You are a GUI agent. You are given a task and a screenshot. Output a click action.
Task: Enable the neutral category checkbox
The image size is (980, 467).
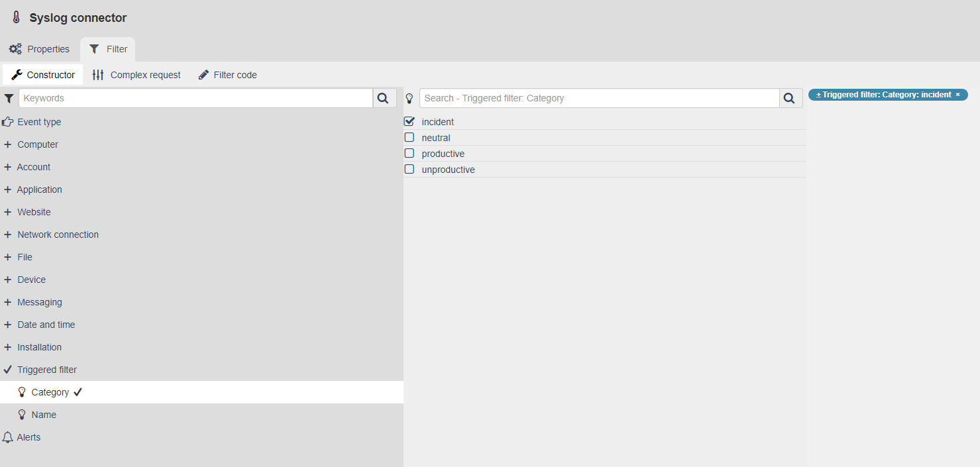[409, 137]
